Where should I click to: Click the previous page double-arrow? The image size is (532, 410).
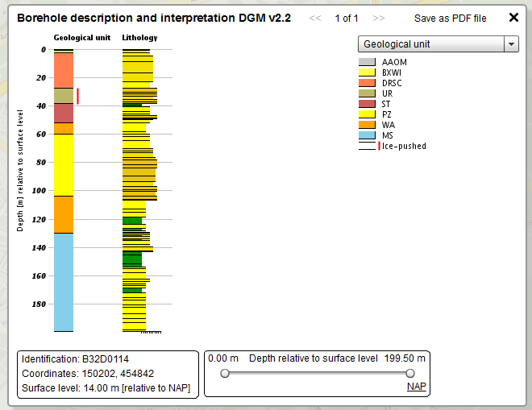[316, 18]
